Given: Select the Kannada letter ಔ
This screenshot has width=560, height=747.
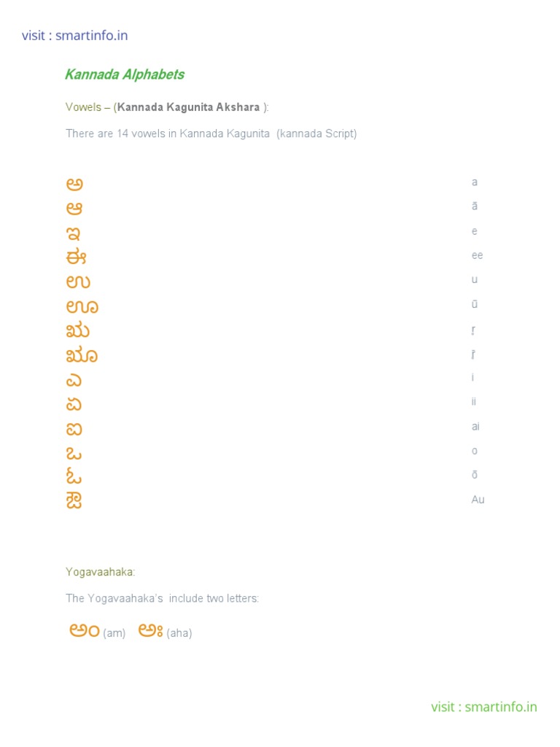Looking at the screenshot, I should (74, 501).
